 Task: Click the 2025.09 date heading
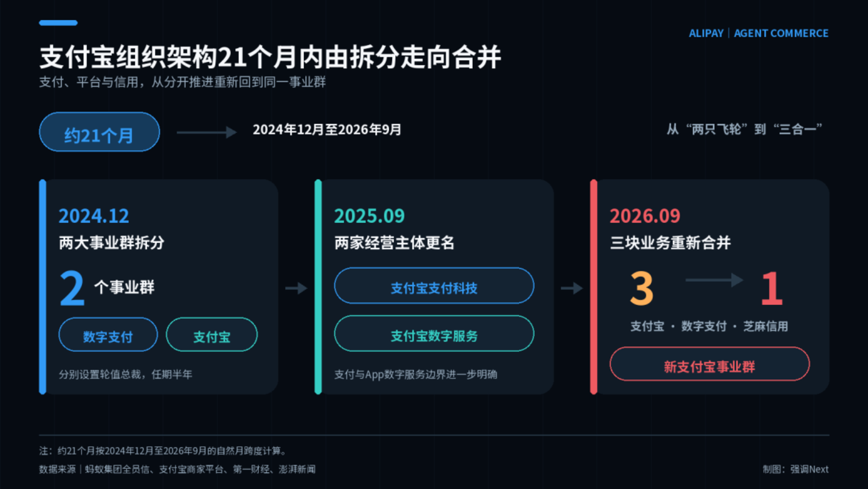tap(369, 216)
